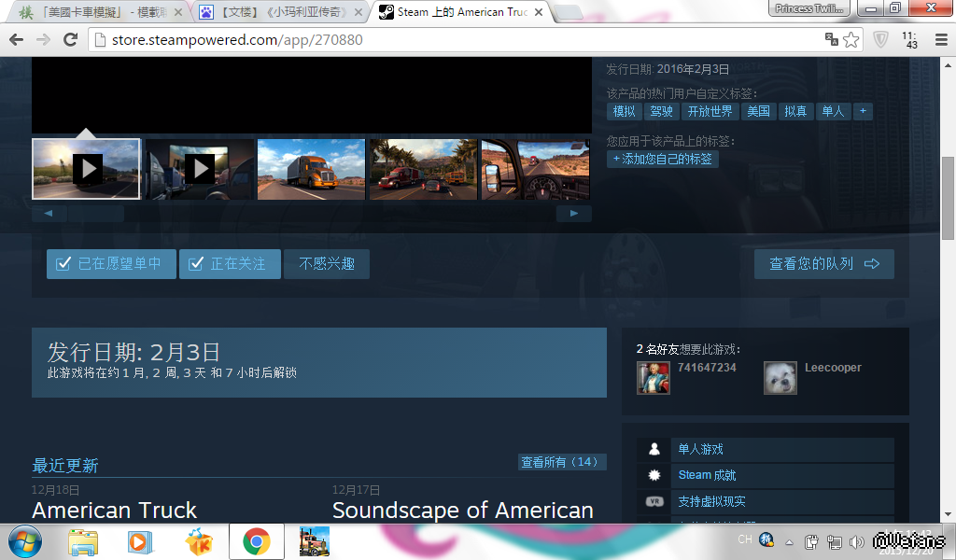Open the orange K box taskbar icon

coord(198,541)
